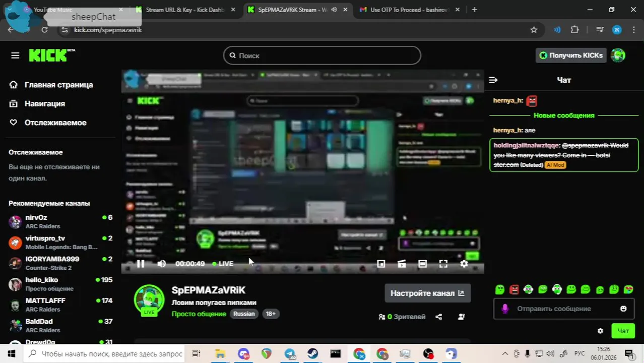Open Steam from the taskbar

coord(313,354)
